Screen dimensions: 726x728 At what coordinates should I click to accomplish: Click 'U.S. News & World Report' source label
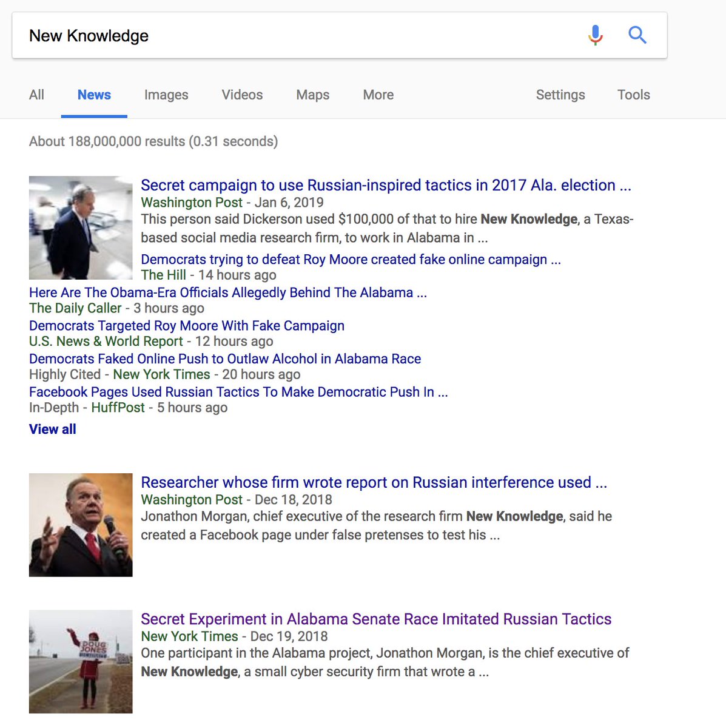point(106,341)
